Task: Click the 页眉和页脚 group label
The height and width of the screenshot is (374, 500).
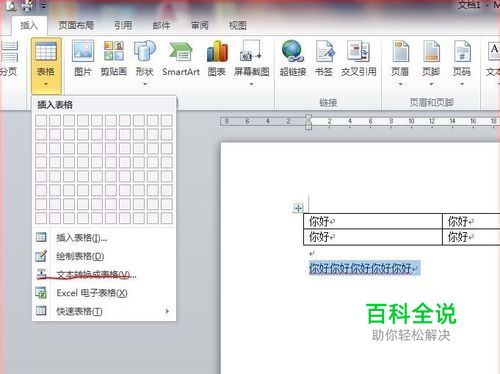Action: [x=431, y=102]
